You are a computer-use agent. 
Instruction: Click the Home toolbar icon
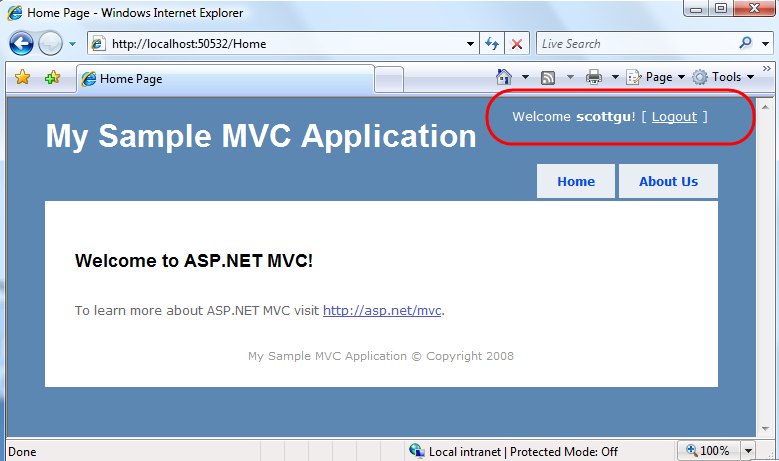pyautogui.click(x=504, y=77)
